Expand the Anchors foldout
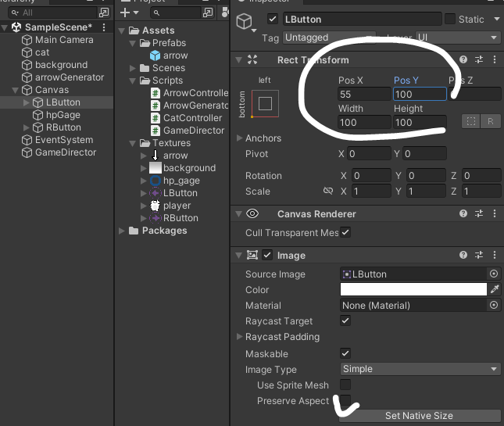Viewport: 504px width, 426px height. click(239, 138)
